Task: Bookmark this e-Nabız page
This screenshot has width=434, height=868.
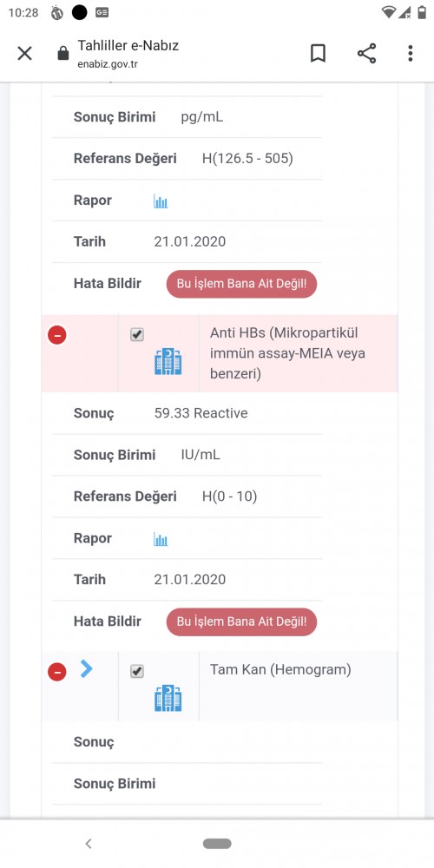Action: point(318,53)
